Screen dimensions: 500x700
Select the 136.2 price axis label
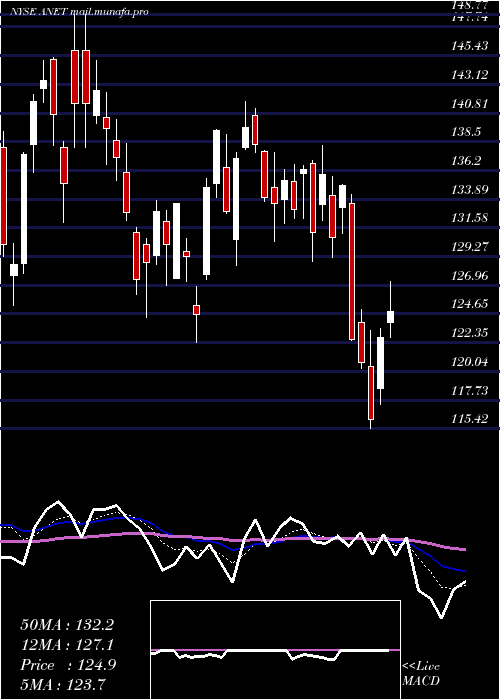pos(466,161)
